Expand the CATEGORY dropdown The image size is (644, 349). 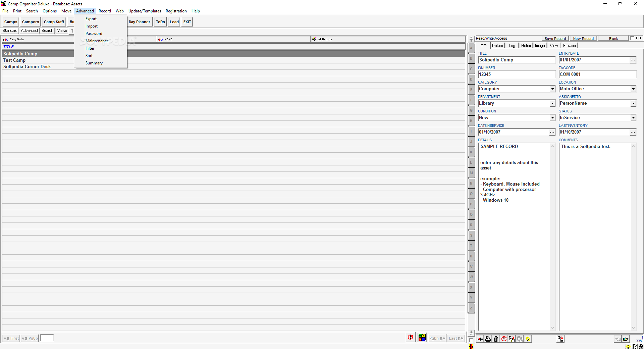coord(552,89)
